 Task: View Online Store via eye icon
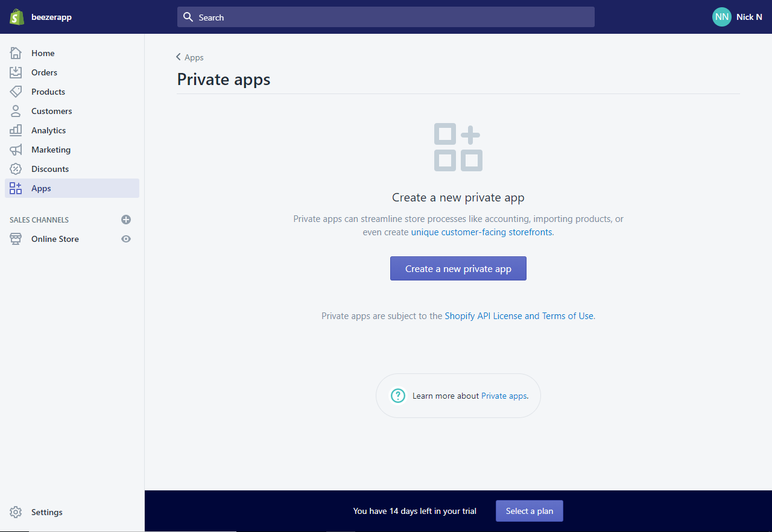tap(126, 239)
